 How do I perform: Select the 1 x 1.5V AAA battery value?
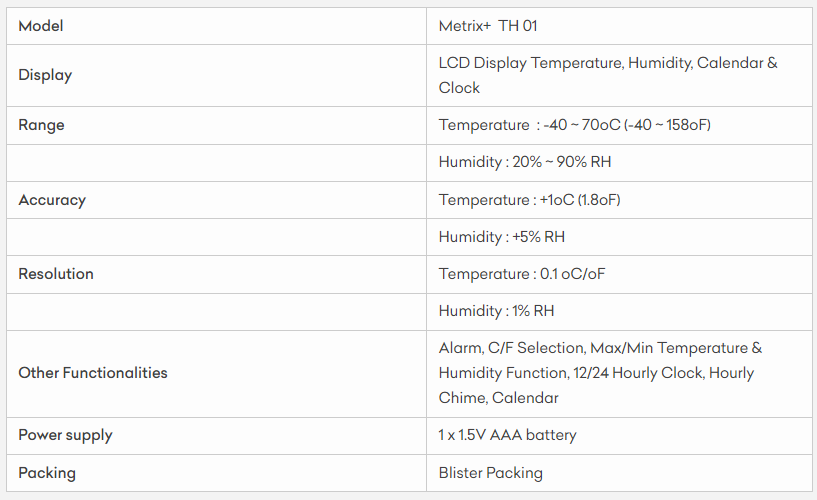[x=507, y=435]
